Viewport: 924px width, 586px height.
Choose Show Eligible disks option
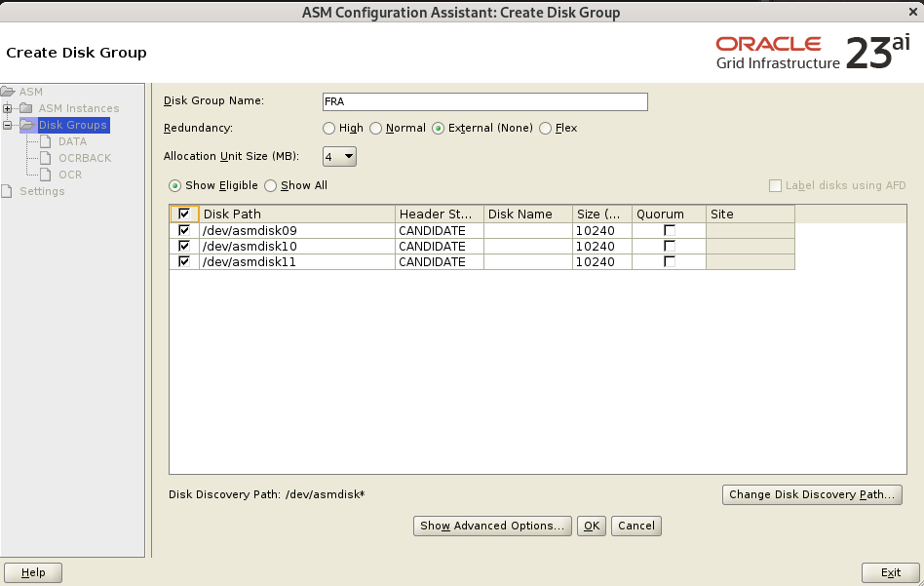[x=175, y=185]
